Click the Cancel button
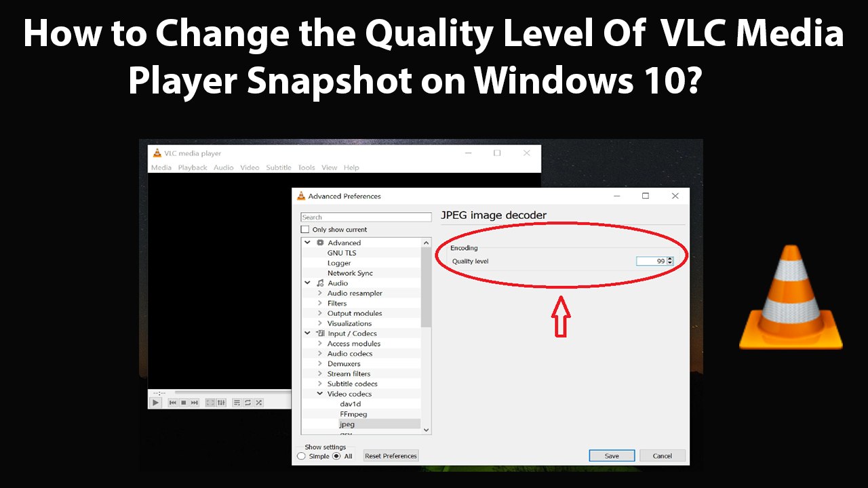This screenshot has height=488, width=868. click(663, 456)
